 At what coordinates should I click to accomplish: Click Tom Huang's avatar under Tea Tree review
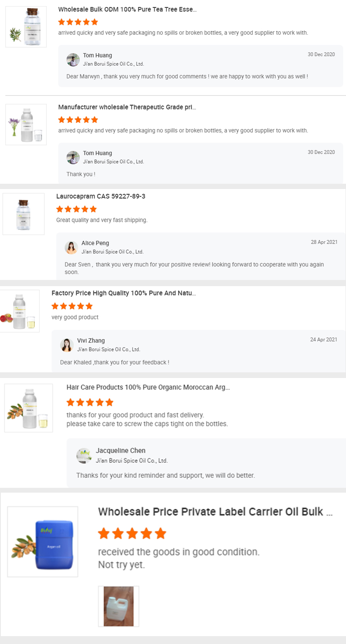(73, 60)
